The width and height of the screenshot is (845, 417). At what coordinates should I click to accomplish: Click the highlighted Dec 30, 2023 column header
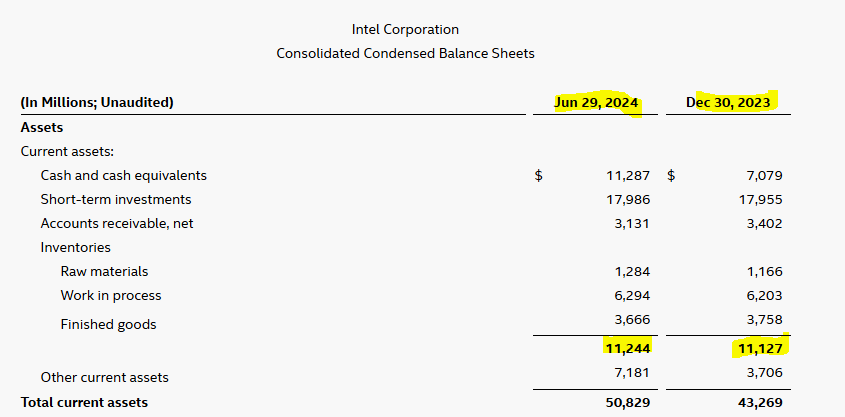728,102
